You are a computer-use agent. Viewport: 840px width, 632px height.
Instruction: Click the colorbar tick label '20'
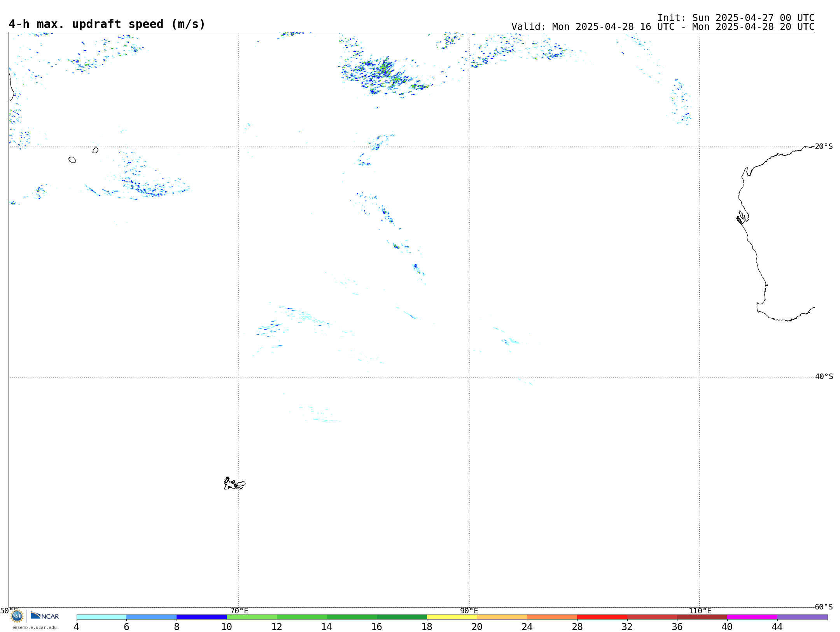tap(477, 627)
